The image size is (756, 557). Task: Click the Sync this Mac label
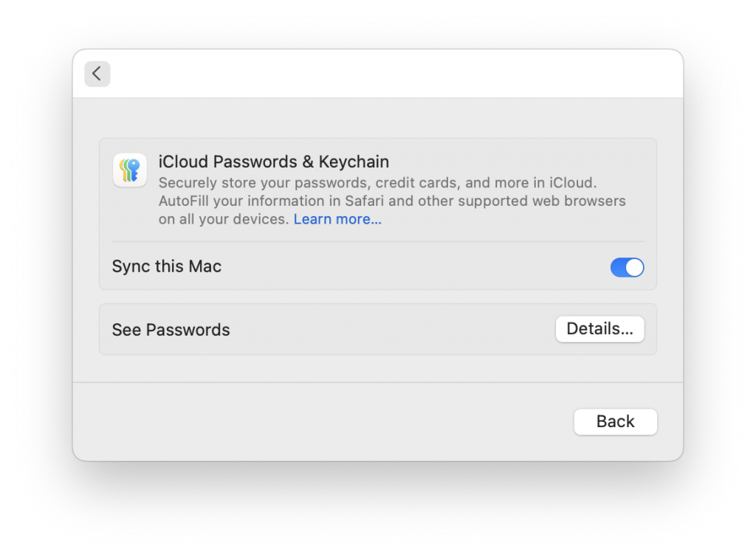coord(166,266)
